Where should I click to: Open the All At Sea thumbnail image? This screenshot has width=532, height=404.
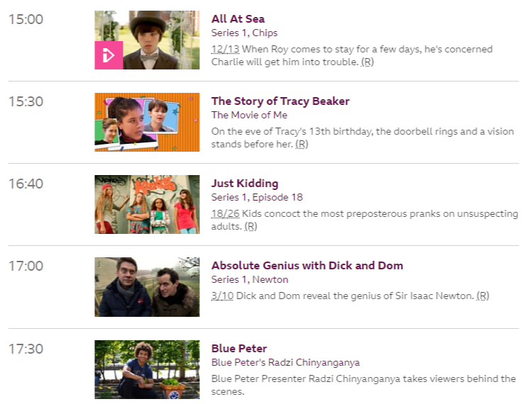click(147, 40)
